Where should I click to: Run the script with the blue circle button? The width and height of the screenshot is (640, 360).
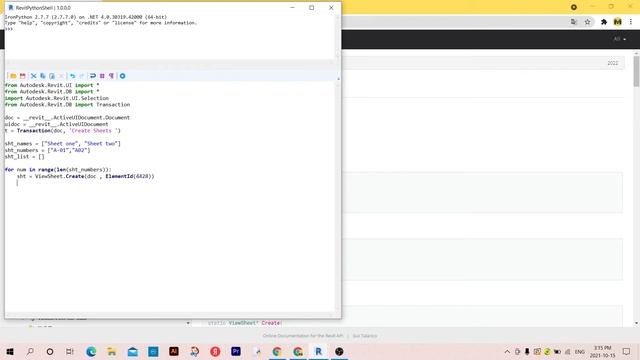pos(122,76)
